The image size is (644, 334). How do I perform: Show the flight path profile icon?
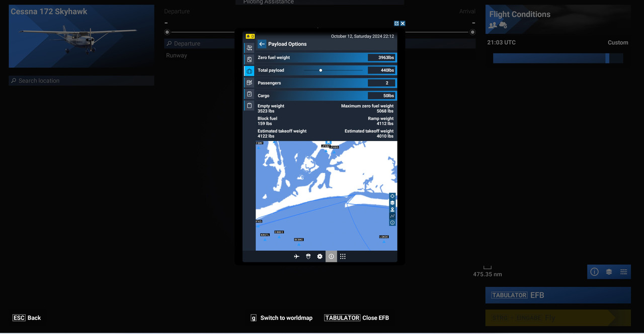click(392, 216)
